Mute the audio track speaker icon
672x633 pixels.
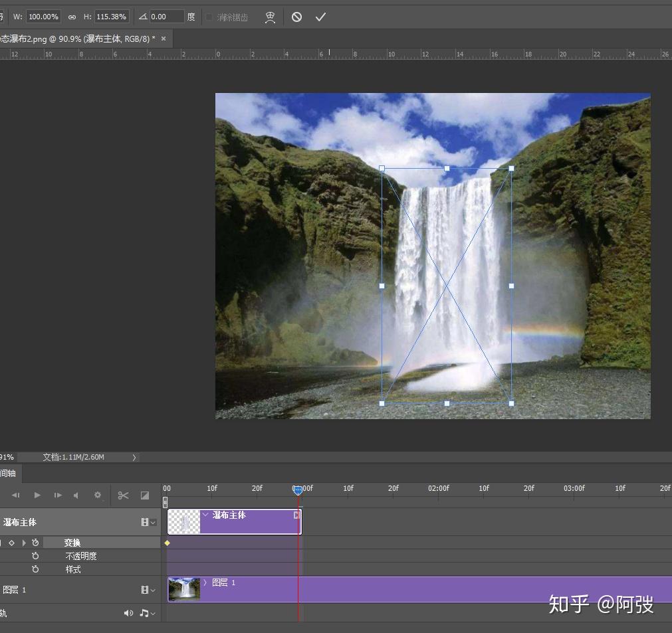(128, 613)
